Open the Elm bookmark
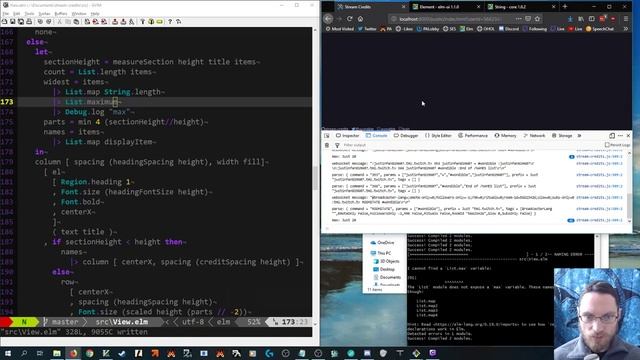This screenshot has height=360, width=640. pos(466,29)
